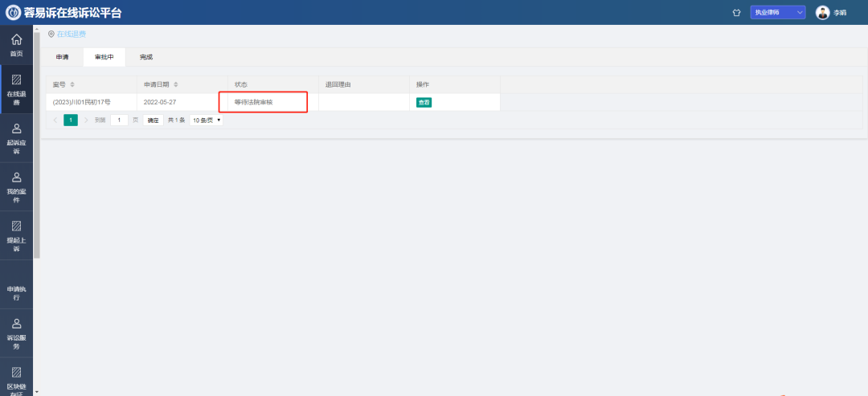
Task: Switch to the 申请 tab
Action: coord(62,57)
